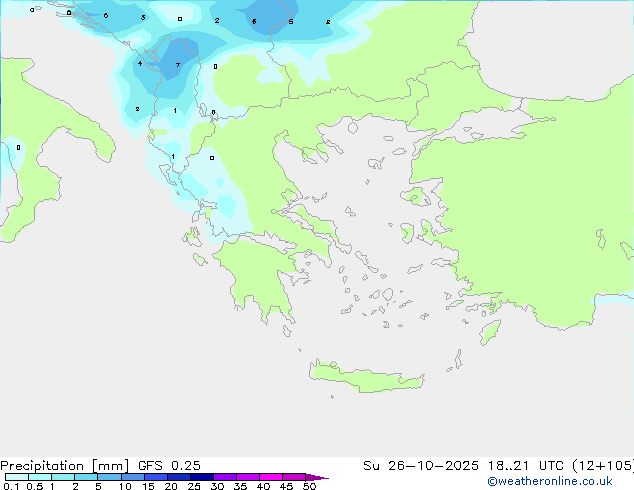Click the 0.1–0.5 mm legend swatch
Viewport: 634px width, 490px height.
click(x=17, y=477)
